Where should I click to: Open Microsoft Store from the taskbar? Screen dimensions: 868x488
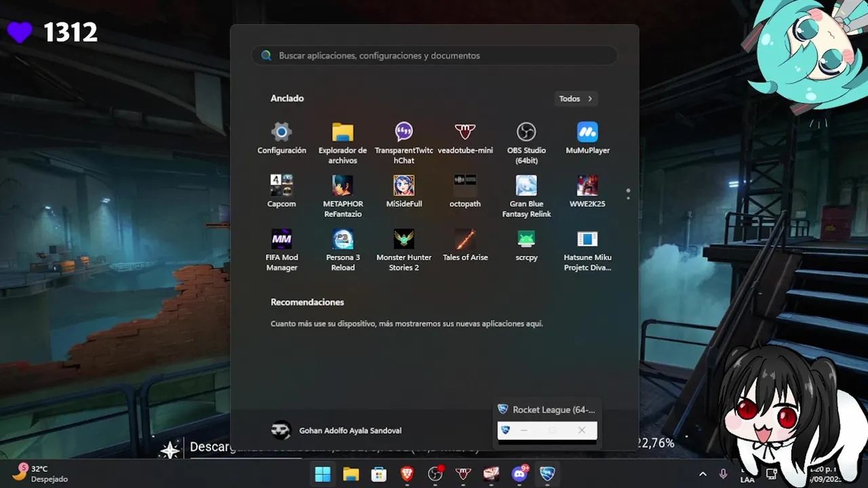point(378,474)
